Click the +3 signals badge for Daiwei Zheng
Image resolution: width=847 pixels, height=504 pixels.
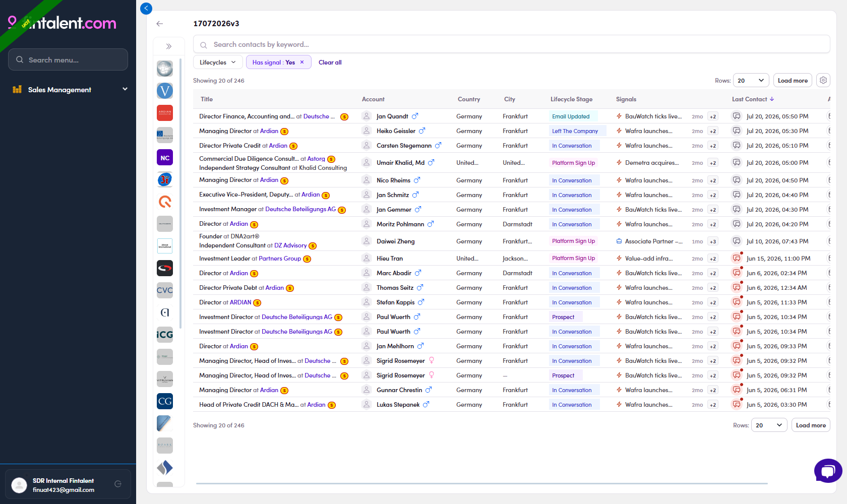[x=713, y=241]
